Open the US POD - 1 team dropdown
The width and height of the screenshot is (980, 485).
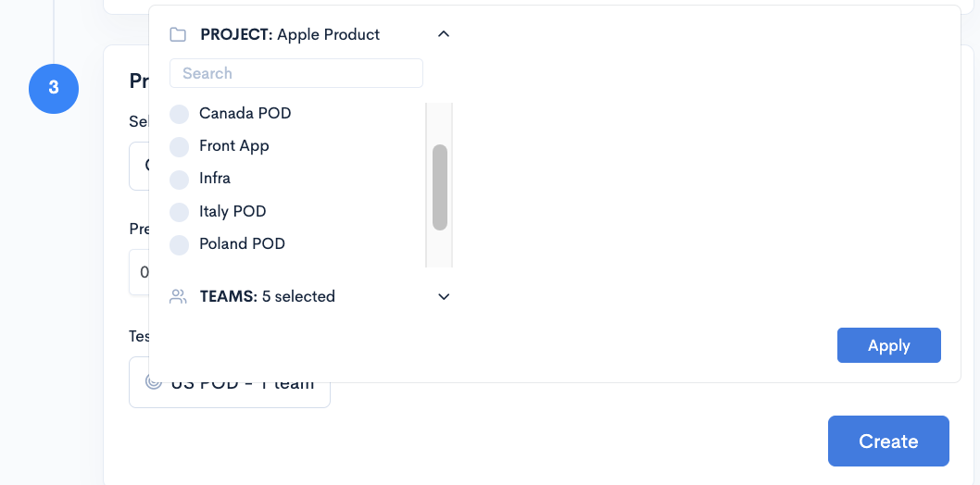[230, 382]
